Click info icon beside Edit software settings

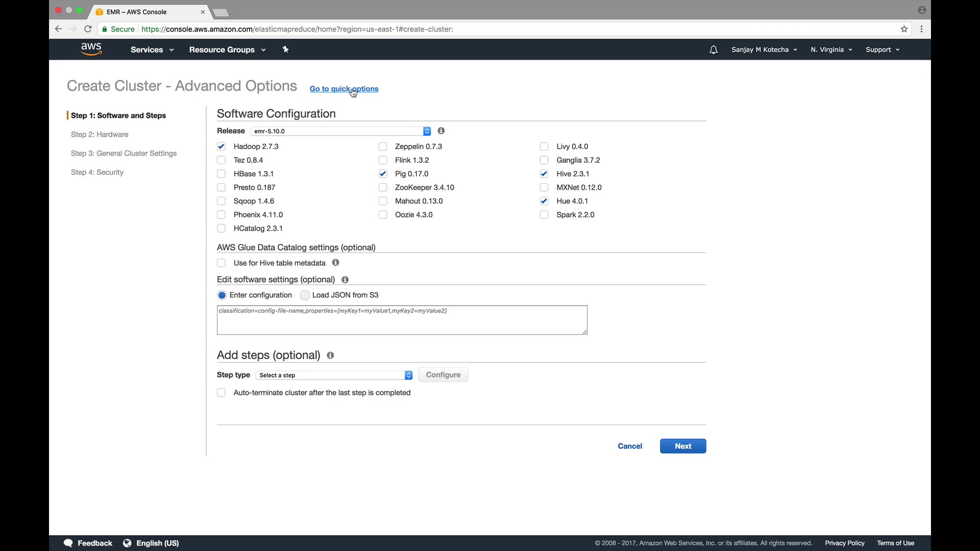pos(345,280)
